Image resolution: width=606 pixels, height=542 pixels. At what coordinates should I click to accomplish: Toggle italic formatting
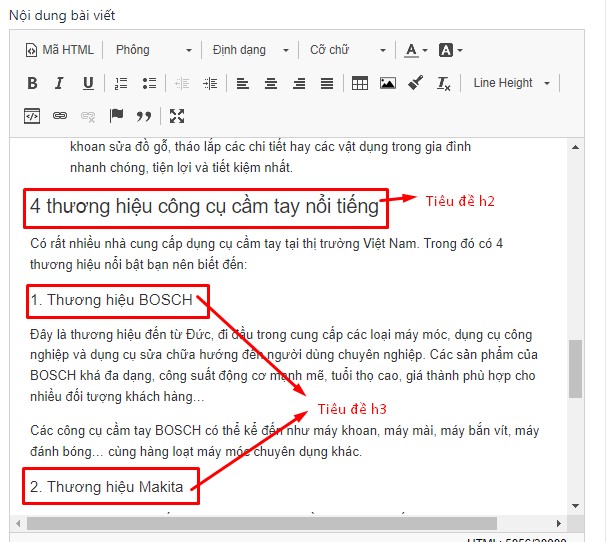coord(60,83)
